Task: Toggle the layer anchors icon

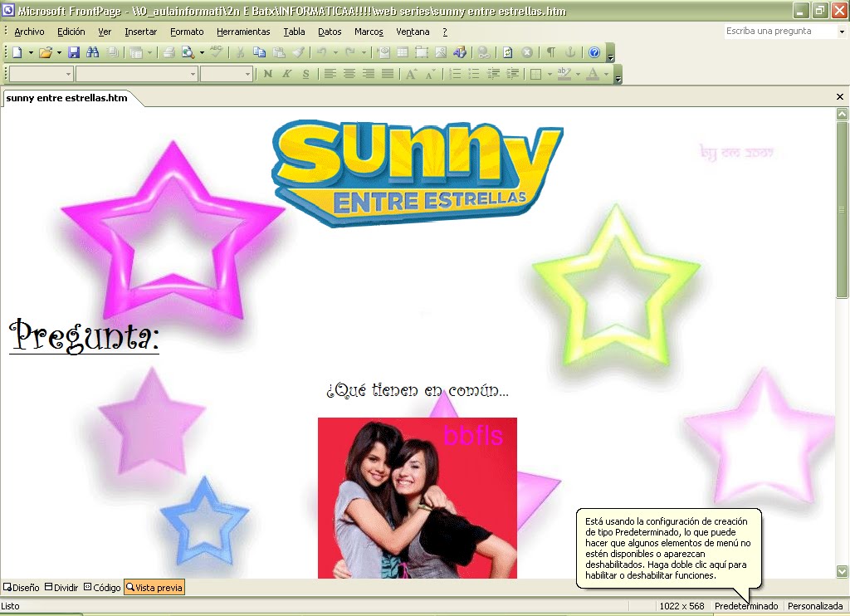Action: (x=570, y=52)
